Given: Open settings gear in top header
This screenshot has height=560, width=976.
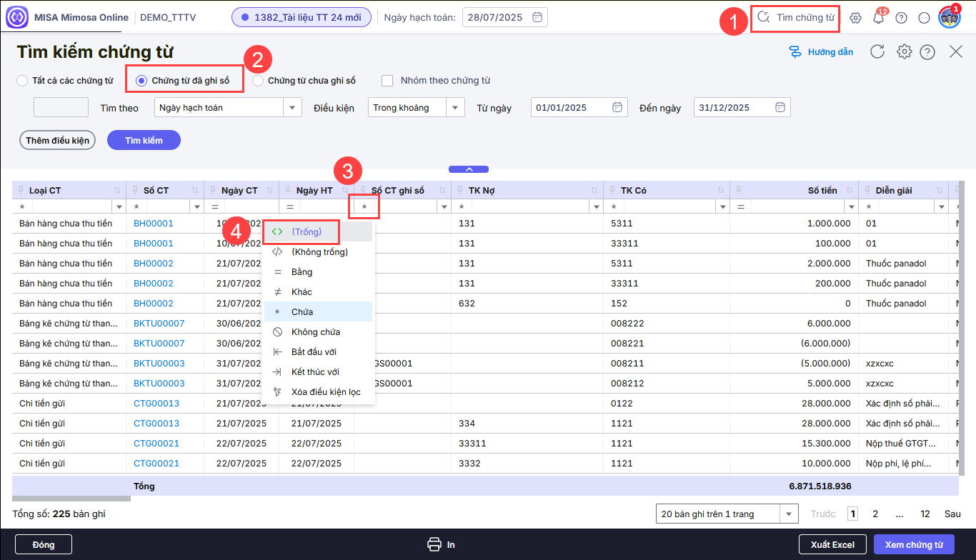Looking at the screenshot, I should 855,18.
